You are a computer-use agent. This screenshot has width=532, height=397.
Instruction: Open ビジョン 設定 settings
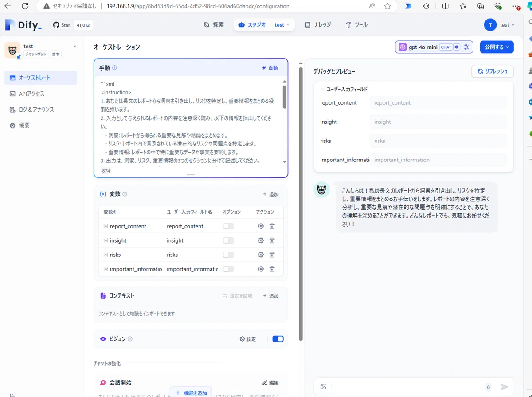point(248,339)
